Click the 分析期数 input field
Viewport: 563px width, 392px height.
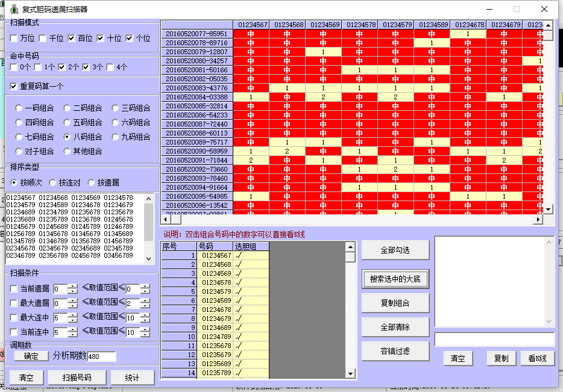click(x=101, y=356)
